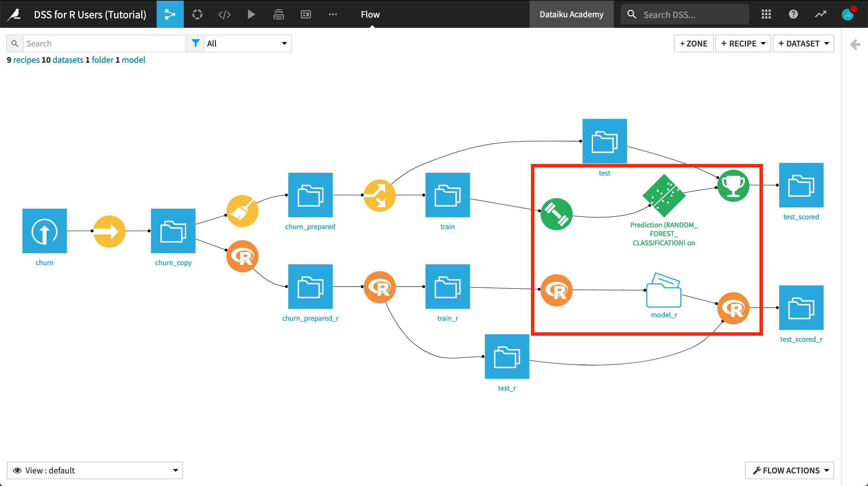Select the random forest prediction model diamond
868x486 pixels.
pos(664,195)
